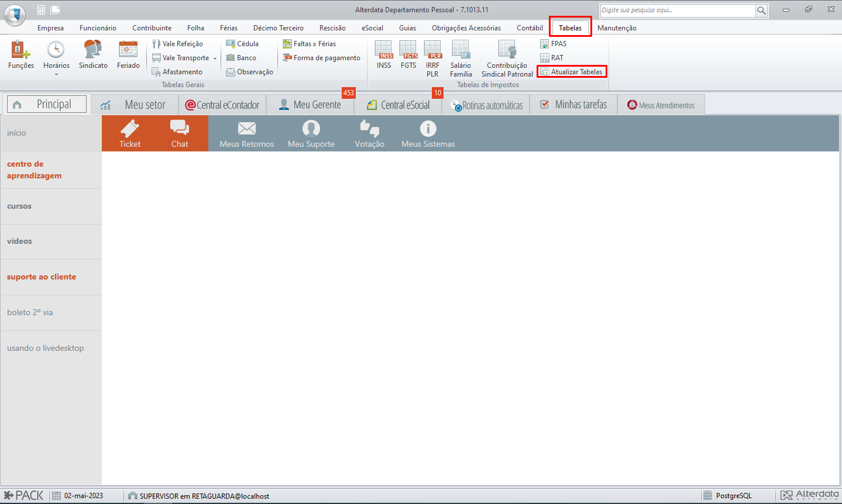Image resolution: width=842 pixels, height=504 pixels.
Task: Switch to the Minhas tarefas tab
Action: [574, 105]
